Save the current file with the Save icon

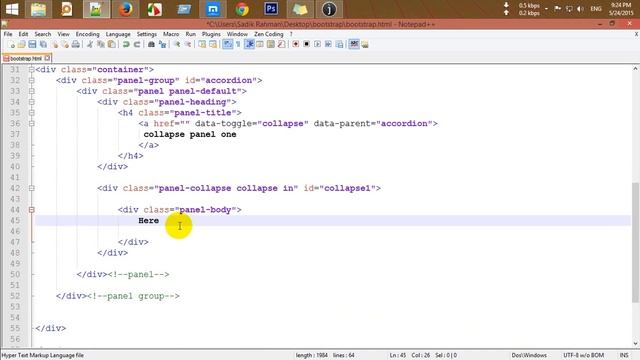tap(32, 44)
